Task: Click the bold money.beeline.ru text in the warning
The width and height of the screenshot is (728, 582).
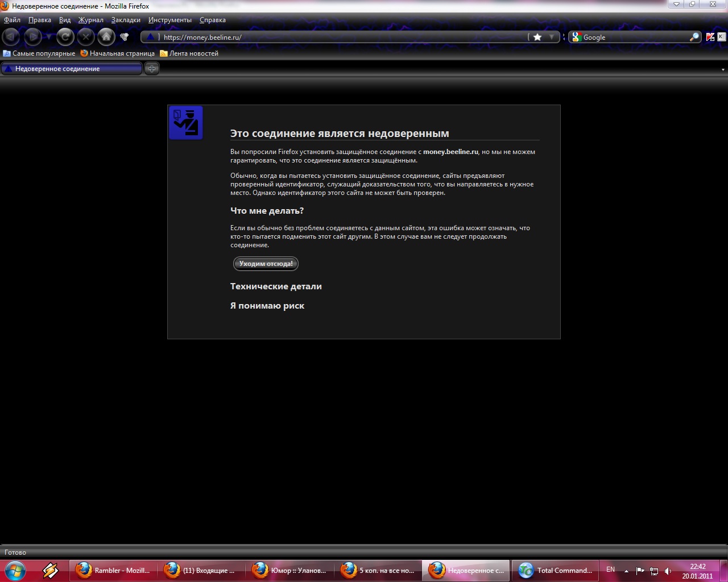Action: click(450, 152)
